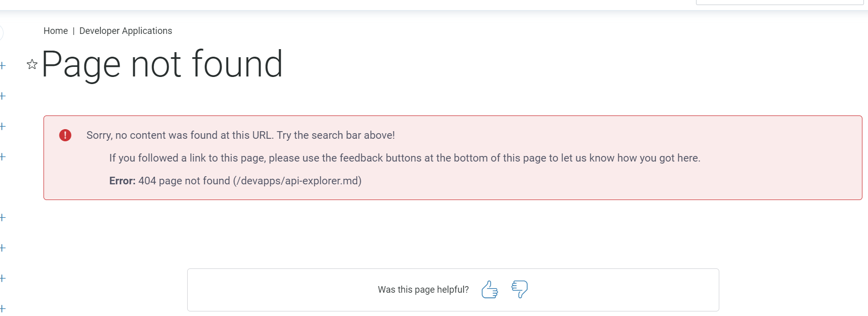868x316 pixels.
Task: Expand the seventh plus item in the sidebar
Action: tap(3, 279)
